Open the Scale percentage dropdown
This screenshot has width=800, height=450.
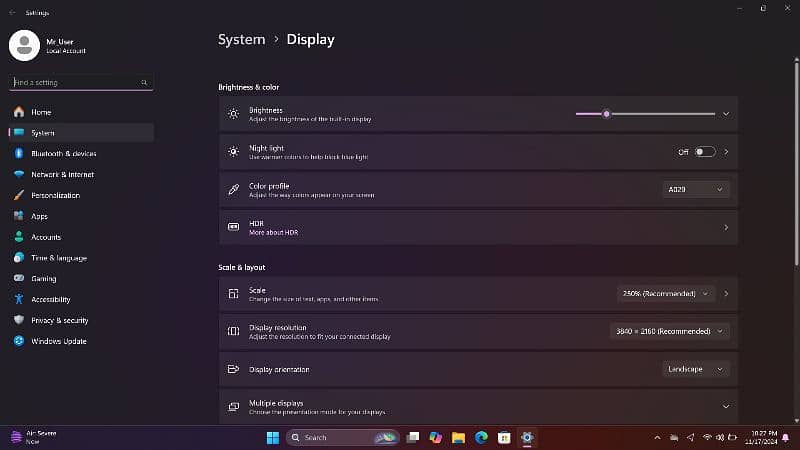[666, 293]
